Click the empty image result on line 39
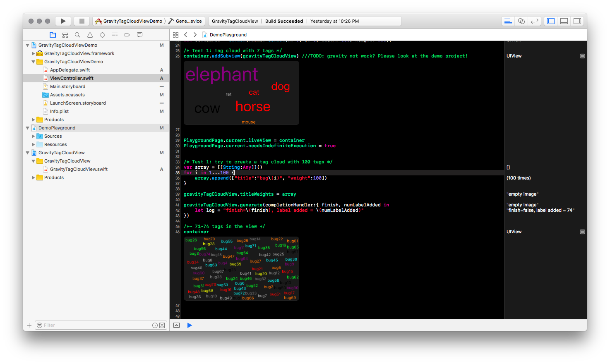Screen dimensions: 610x364 [x=522, y=194]
